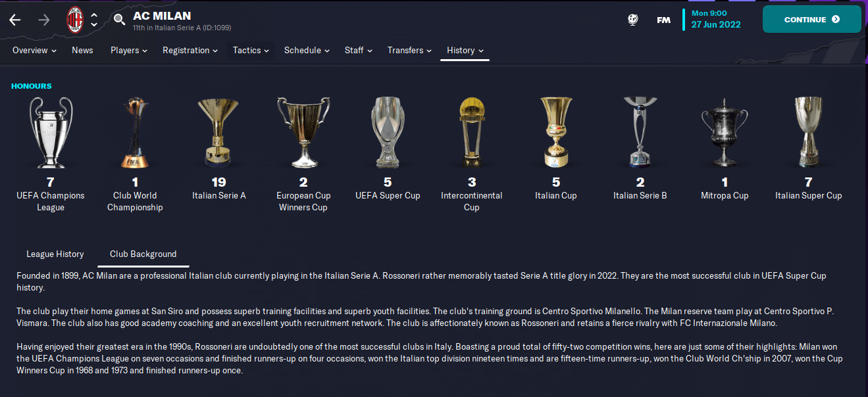
Task: Click the 'Italian Super Cup' honour label
Action: click(809, 195)
